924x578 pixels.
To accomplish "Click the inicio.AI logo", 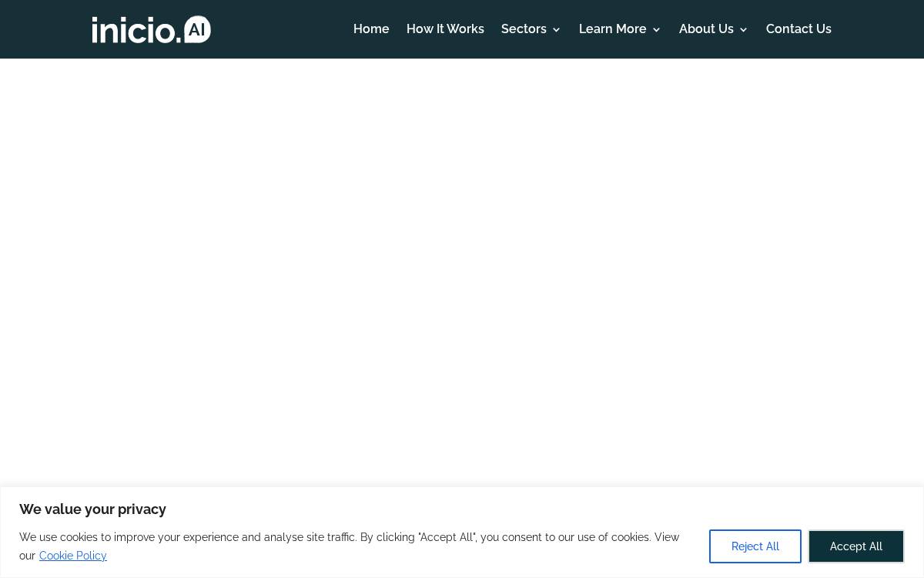I will [x=152, y=29].
